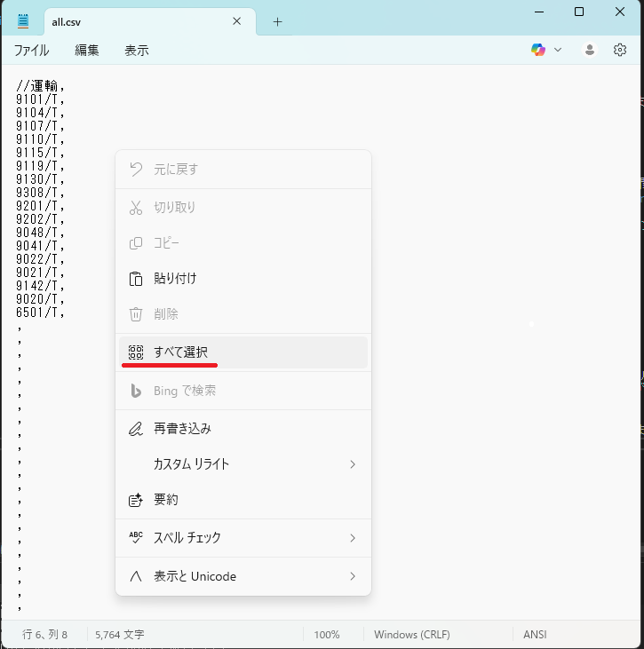
Task: Close the Notepad window
Action: pyautogui.click(x=620, y=12)
